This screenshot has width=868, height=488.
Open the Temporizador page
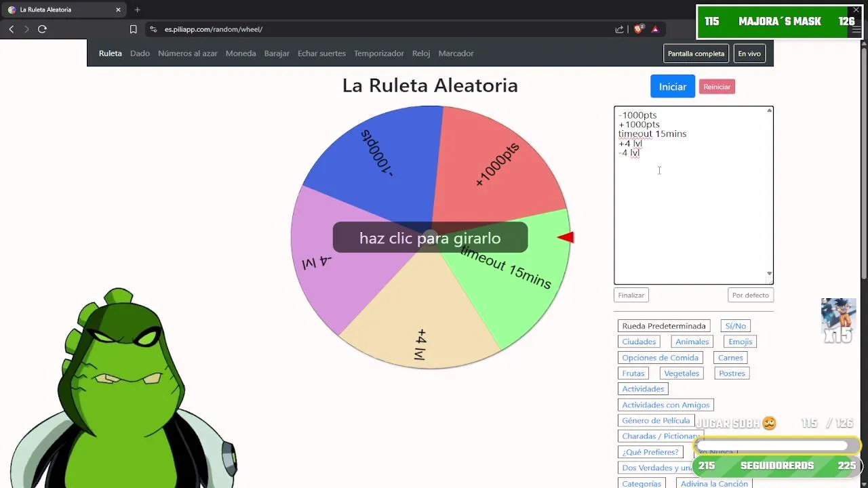pyautogui.click(x=379, y=53)
